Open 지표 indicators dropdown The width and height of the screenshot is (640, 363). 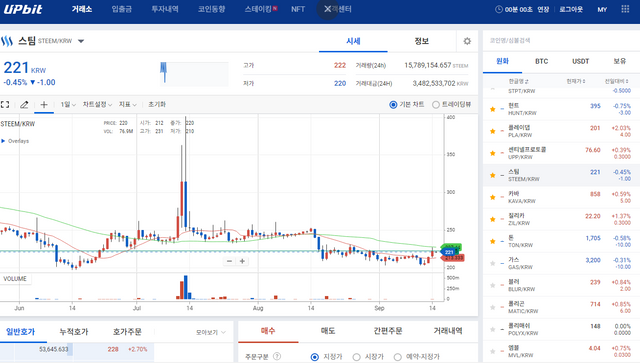pyautogui.click(x=127, y=105)
